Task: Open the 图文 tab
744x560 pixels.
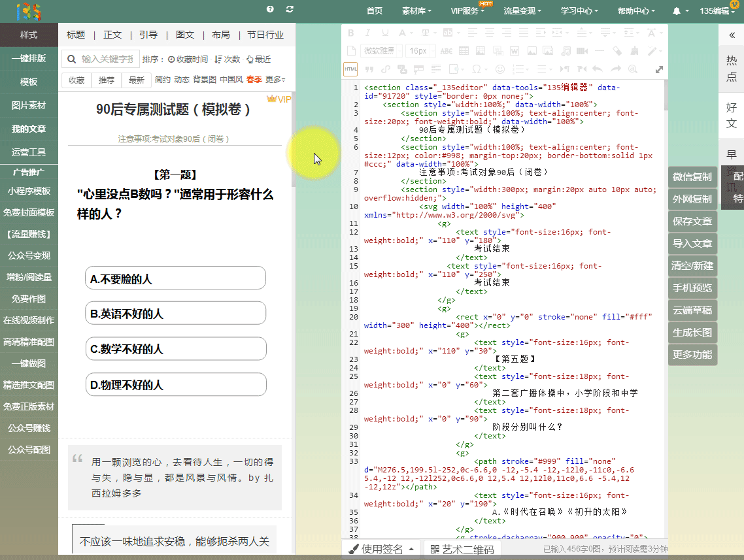Action: pyautogui.click(x=185, y=35)
